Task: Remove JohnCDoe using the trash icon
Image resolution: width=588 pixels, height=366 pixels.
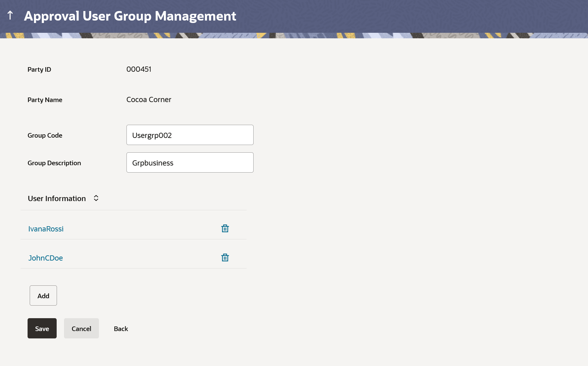Action: pos(225,257)
